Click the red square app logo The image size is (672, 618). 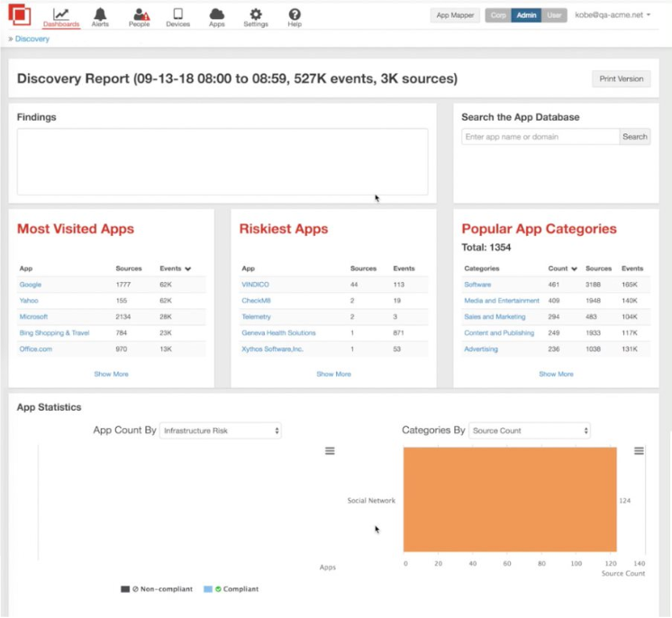pyautogui.click(x=20, y=14)
